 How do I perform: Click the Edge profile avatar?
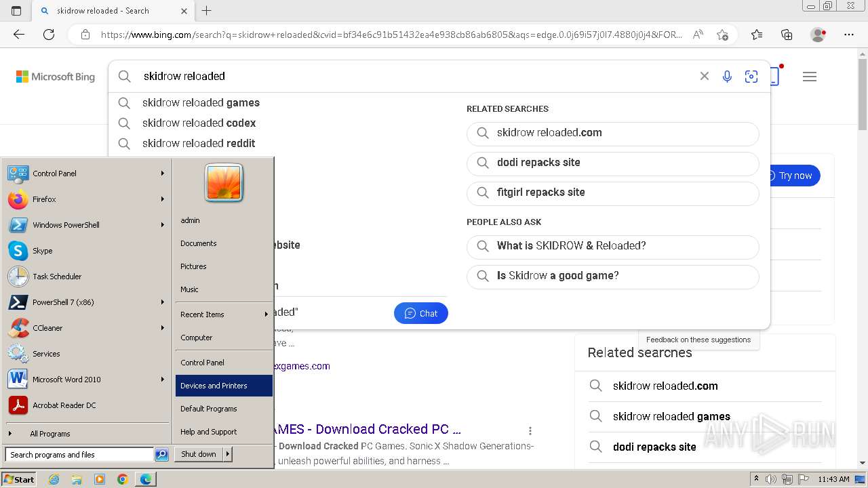pyautogui.click(x=818, y=35)
